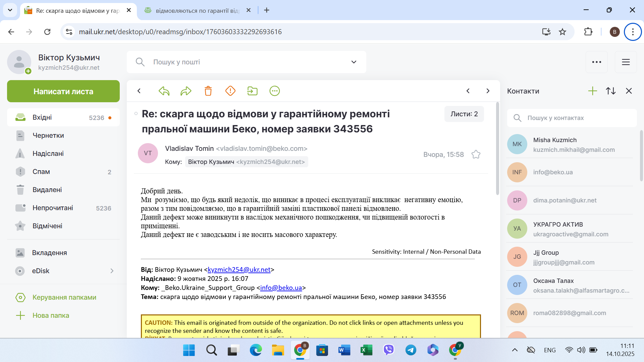Expand search options dropdown arrow
Image resolution: width=644 pixels, height=362 pixels.
354,62
